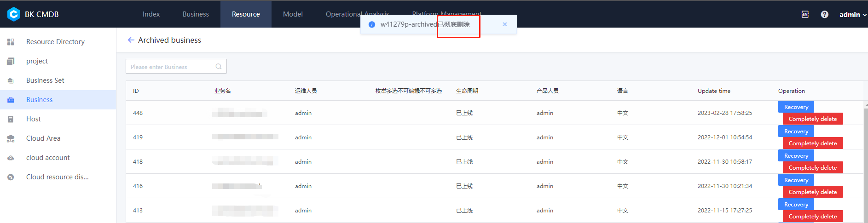Open the Platform Management tab

pos(447,14)
